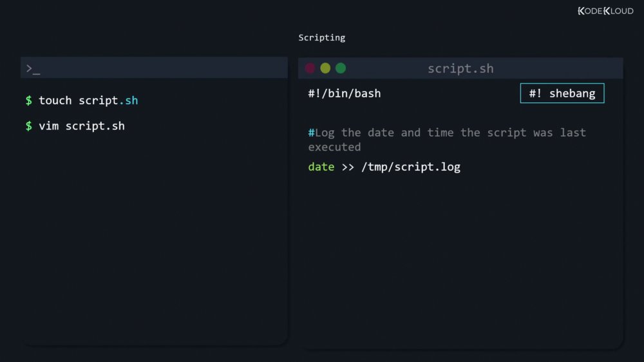Click the 'Log the date and time' comment
The height and width of the screenshot is (362, 644).
tap(447, 140)
